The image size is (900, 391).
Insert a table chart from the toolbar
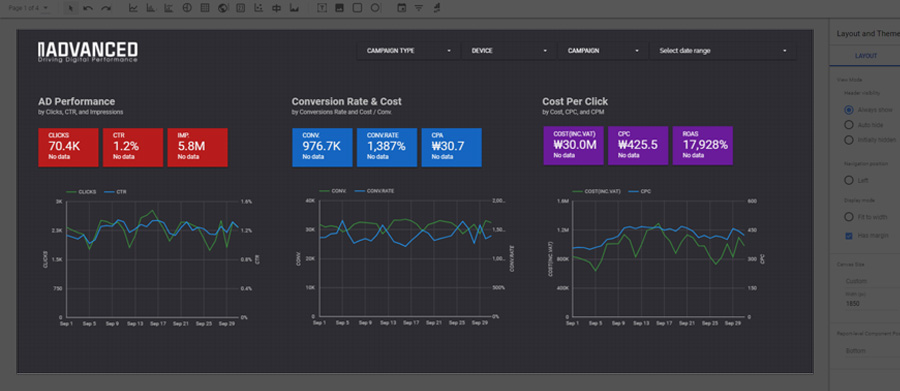pyautogui.click(x=204, y=8)
